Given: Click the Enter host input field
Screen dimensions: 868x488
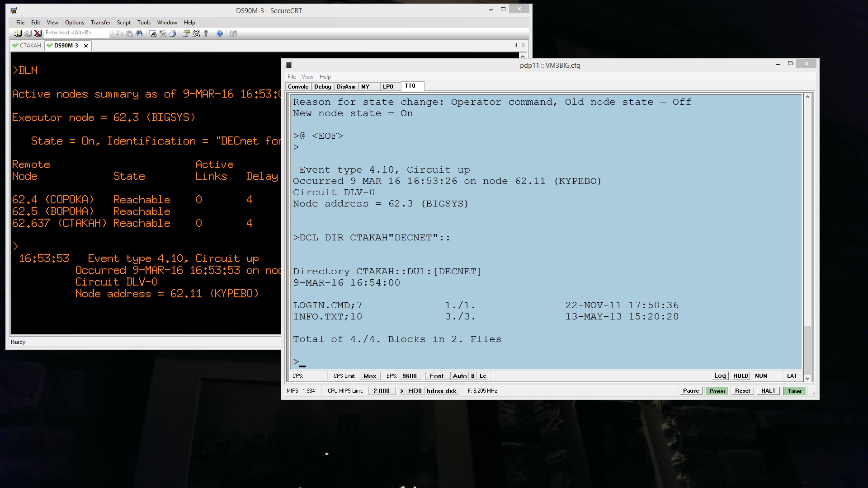Looking at the screenshot, I should tap(76, 33).
